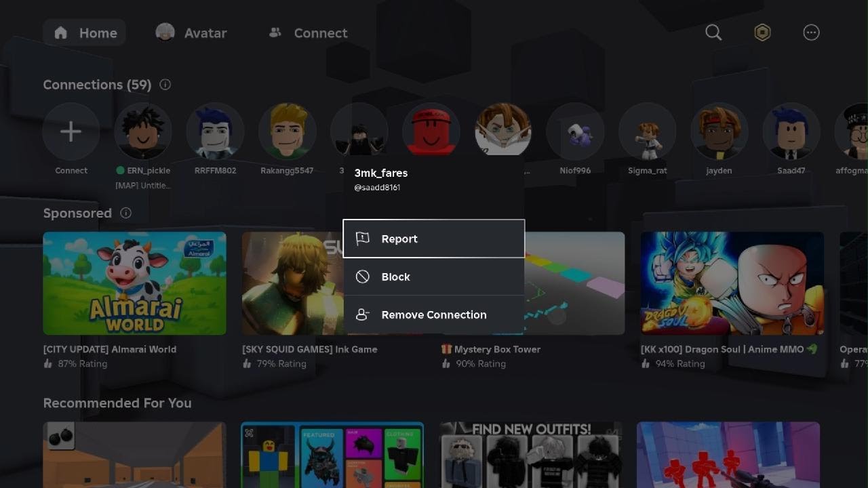Click the 3mk_fares username header
This screenshot has height=488, width=868.
[381, 173]
